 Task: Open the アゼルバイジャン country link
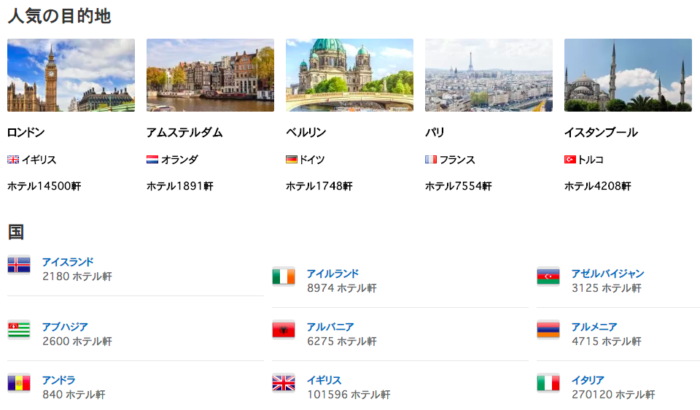click(607, 274)
